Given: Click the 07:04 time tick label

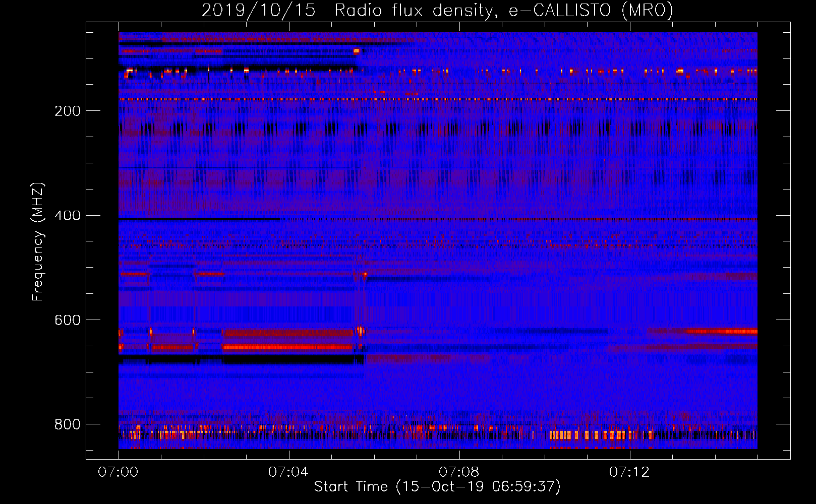Looking at the screenshot, I should tap(288, 472).
